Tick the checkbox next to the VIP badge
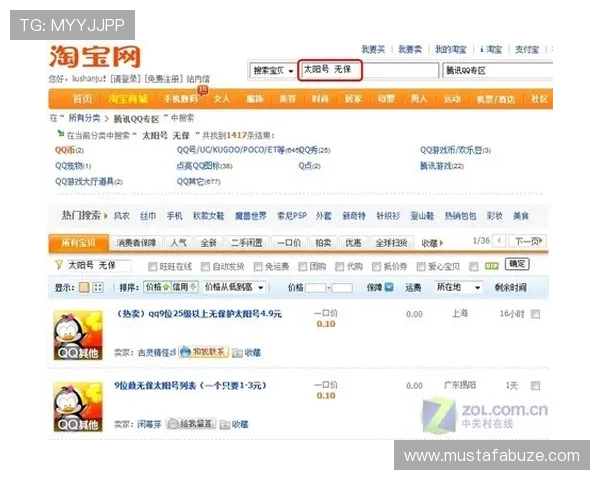 click(474, 266)
